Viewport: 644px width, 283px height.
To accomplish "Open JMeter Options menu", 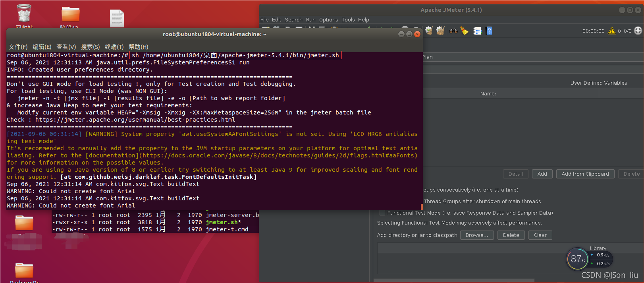I will 328,19.
